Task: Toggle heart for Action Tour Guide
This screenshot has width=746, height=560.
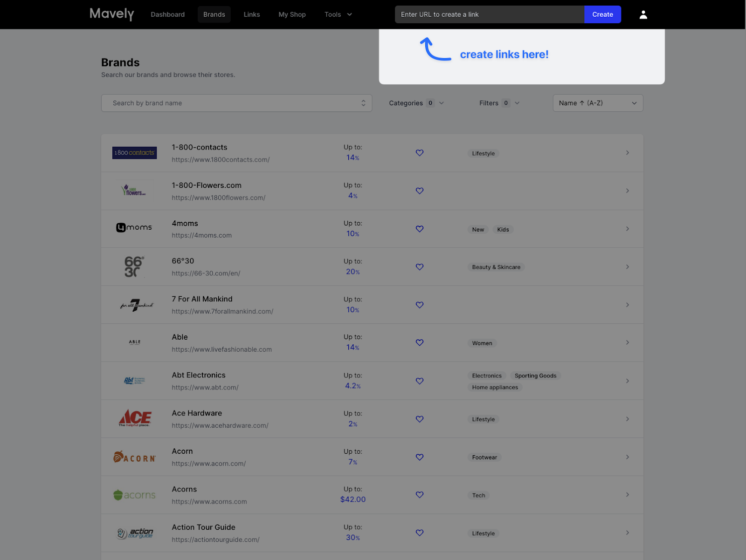Action: point(420,533)
